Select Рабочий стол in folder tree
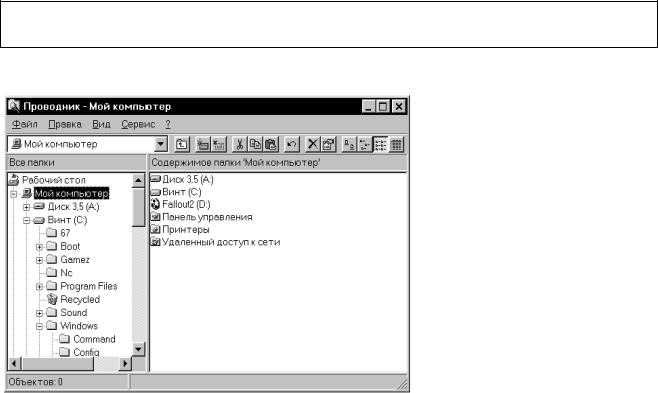This screenshot has width=658, height=393. 54,180
